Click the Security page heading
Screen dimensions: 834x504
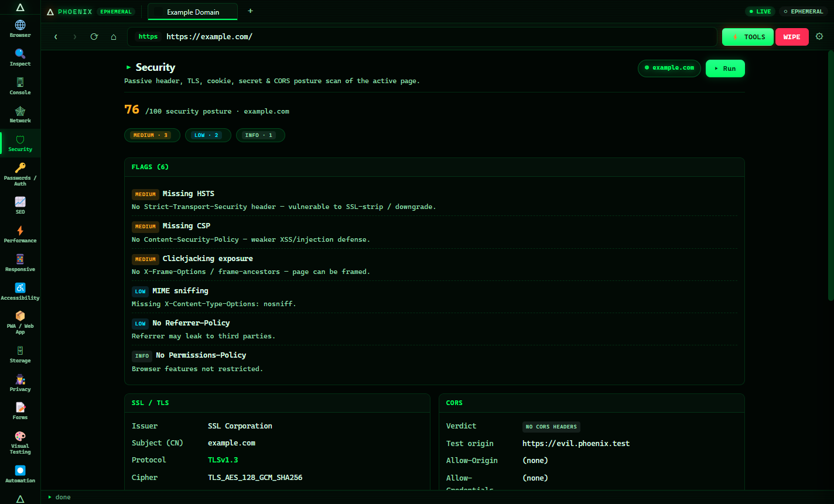155,67
